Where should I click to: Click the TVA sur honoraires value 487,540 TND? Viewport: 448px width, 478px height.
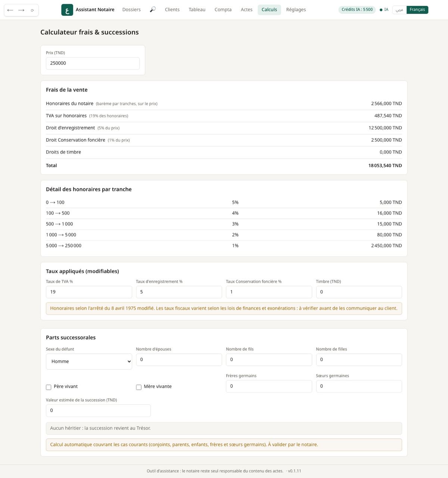[388, 116]
